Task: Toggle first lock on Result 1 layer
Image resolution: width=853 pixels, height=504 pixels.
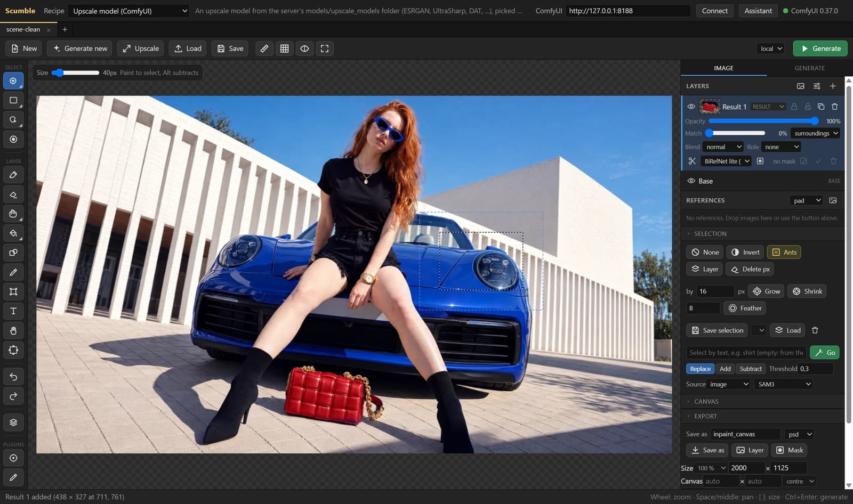Action: 794,107
